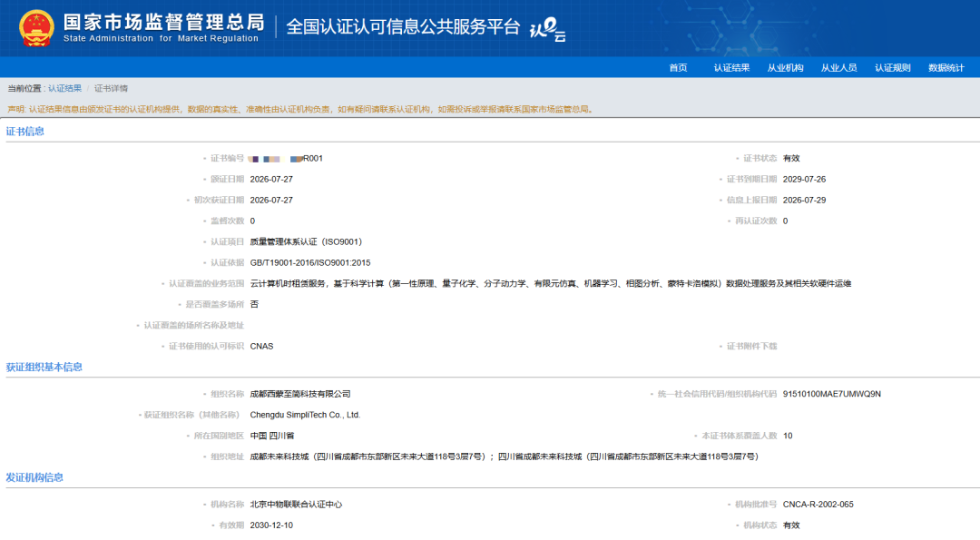The image size is (980, 540).
Task: Click the 全国认证认可信息公共服务平台 title
Action: coord(403,27)
